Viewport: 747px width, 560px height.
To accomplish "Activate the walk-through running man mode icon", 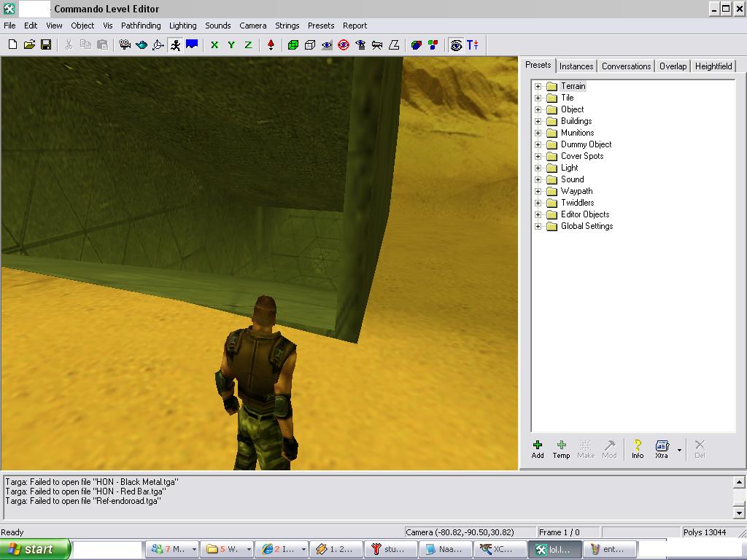I will (175, 44).
